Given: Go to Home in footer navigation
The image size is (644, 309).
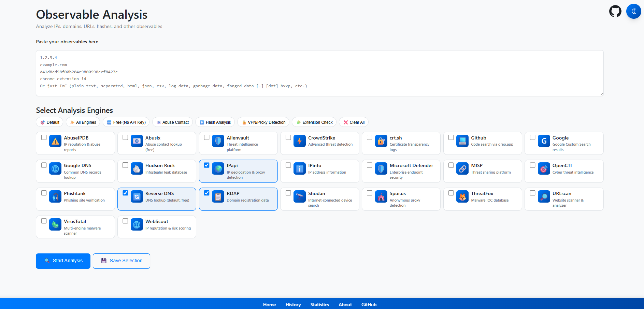Looking at the screenshot, I should click(x=269, y=305).
